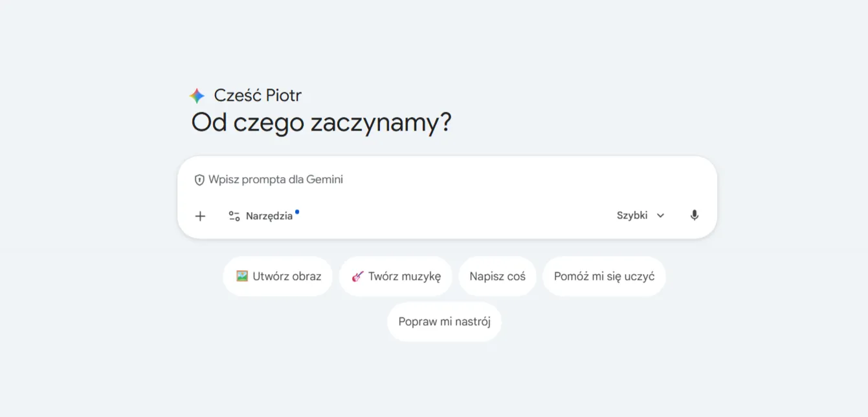Click the Gemini sparkle logo beside the greeting
Viewport: 868px width, 417px height.
tap(197, 96)
